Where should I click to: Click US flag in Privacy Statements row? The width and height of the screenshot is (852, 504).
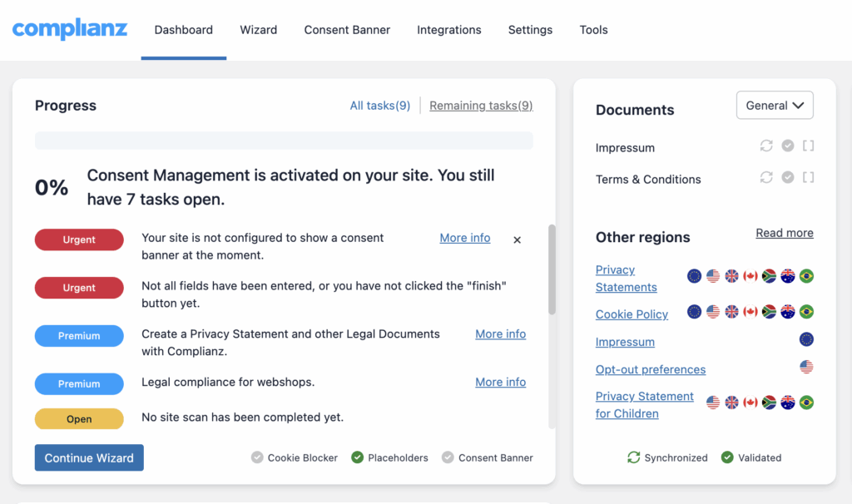[x=713, y=276]
